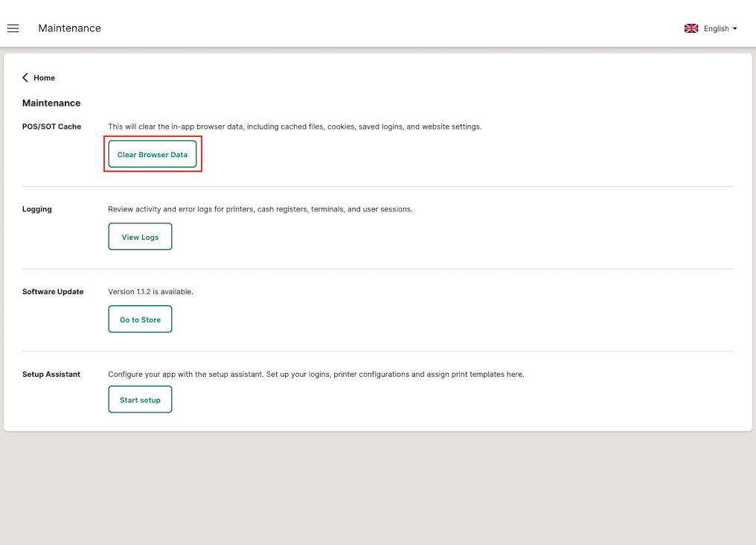Click the in-app browser data description text
The width and height of the screenshot is (756, 545).
pos(295,127)
